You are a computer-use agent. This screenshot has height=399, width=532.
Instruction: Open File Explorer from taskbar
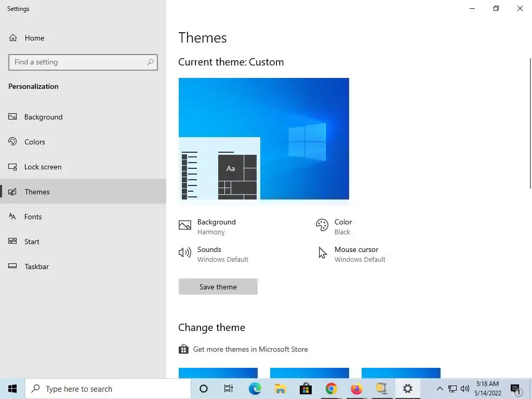coord(280,389)
